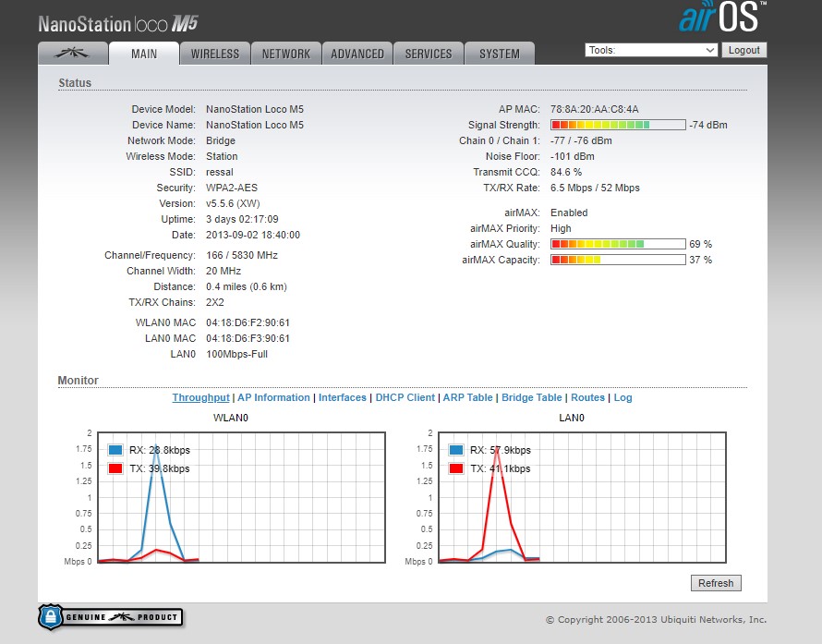Viewport: 822px width, 644px height.
Task: Click the Genuine Product badge
Action: point(111,616)
